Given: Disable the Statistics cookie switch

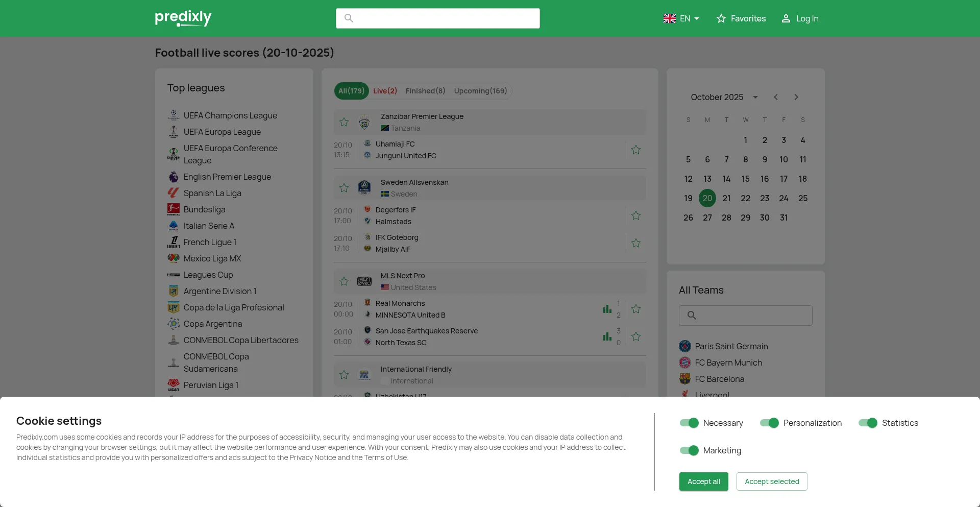Looking at the screenshot, I should [868, 423].
